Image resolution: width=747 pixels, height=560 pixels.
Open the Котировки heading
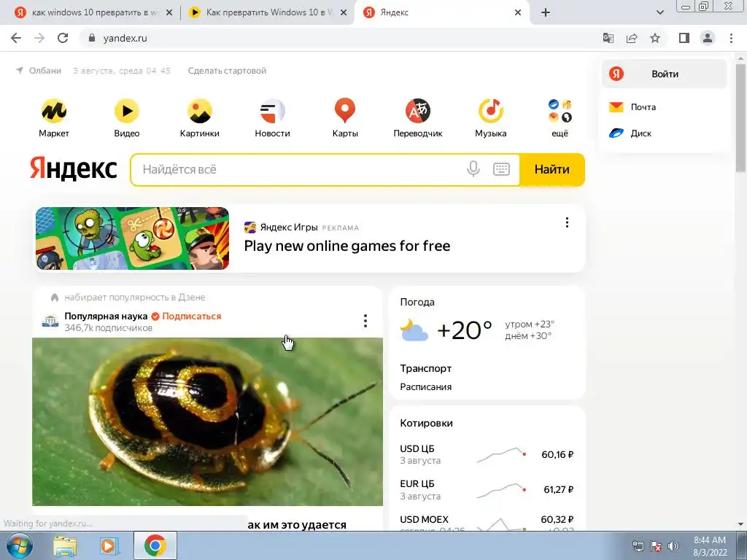(426, 423)
